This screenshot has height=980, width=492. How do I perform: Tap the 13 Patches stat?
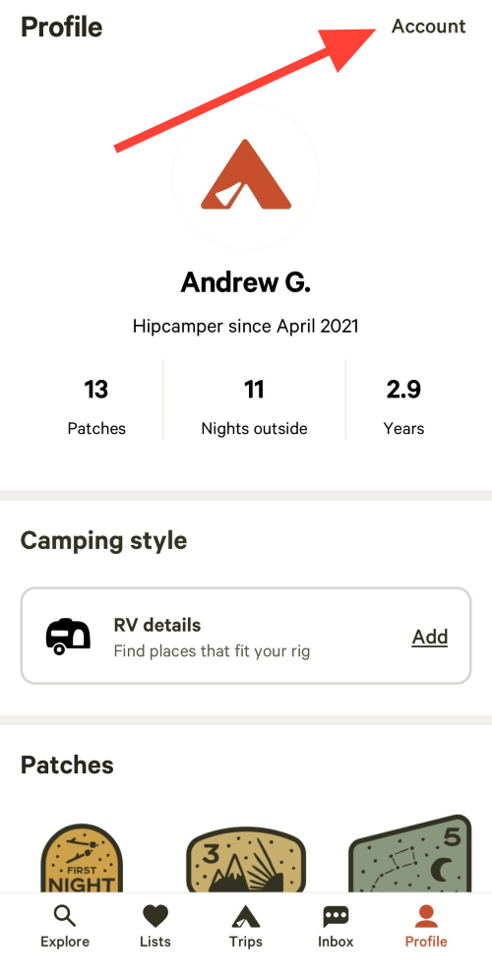click(x=96, y=407)
